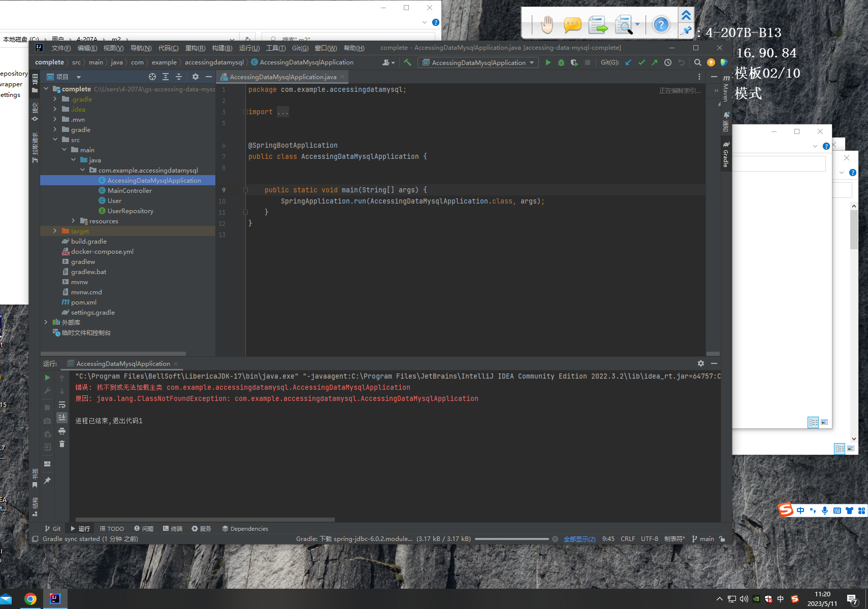Screen dimensions: 868x609
Task: Toggle pin tab in Run panel
Action: coord(47,480)
